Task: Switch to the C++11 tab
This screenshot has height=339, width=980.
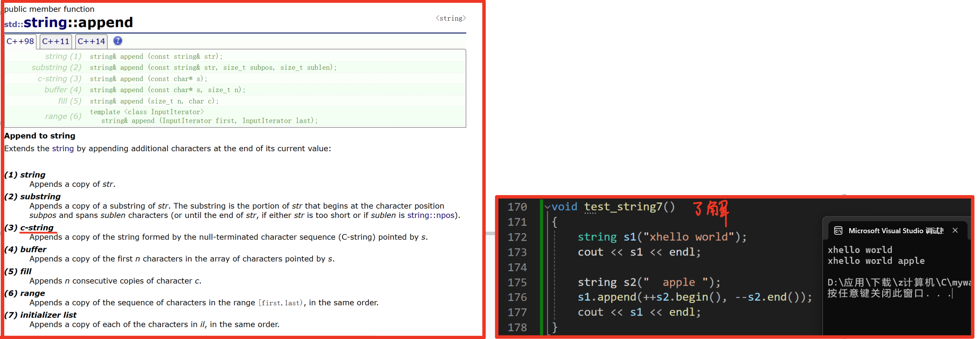Action: 56,42
